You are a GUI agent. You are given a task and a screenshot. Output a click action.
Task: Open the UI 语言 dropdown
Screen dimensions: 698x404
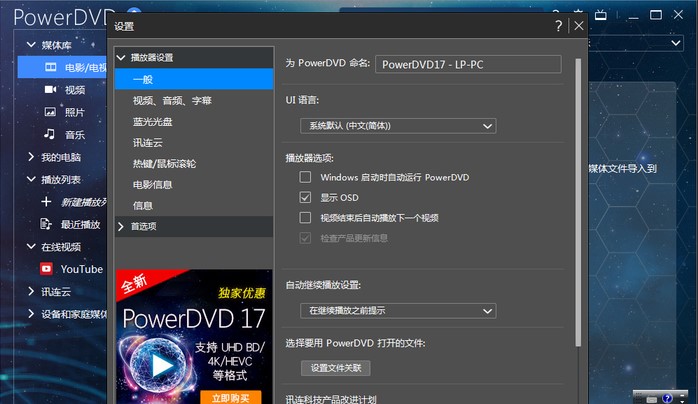pos(398,126)
